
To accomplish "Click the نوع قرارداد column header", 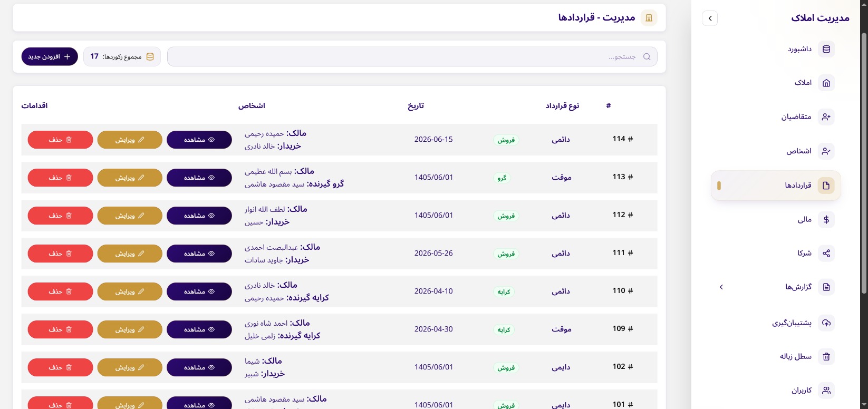I will pos(562,106).
